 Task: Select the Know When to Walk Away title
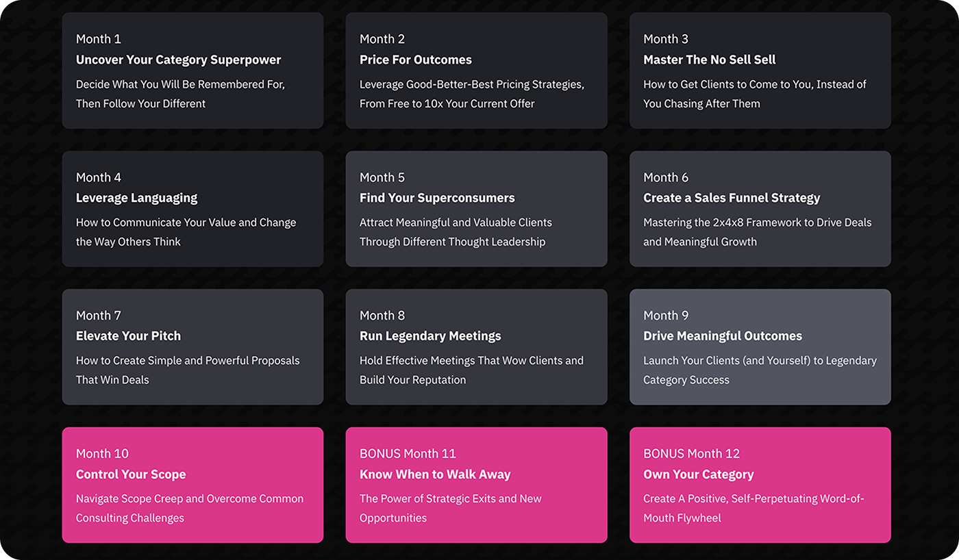[x=435, y=474]
